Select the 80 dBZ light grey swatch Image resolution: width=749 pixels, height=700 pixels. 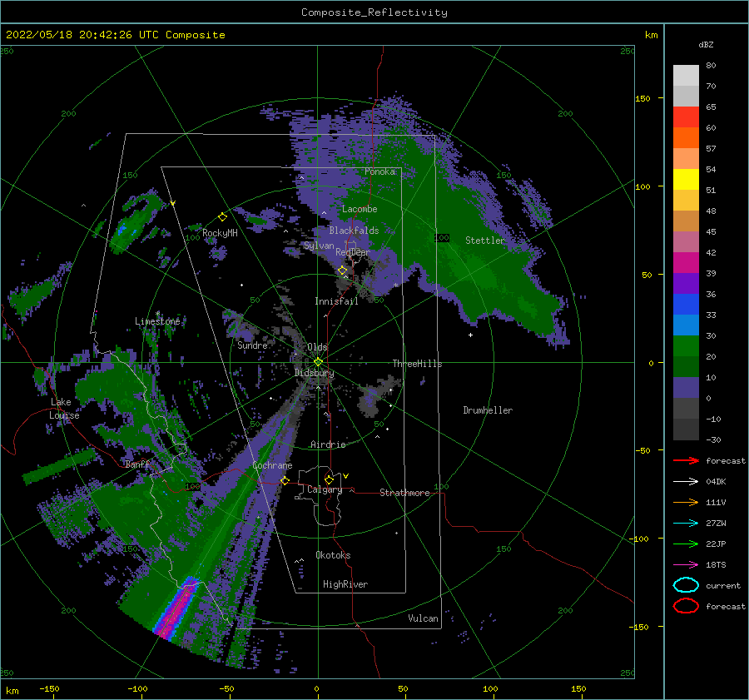pyautogui.click(x=686, y=75)
